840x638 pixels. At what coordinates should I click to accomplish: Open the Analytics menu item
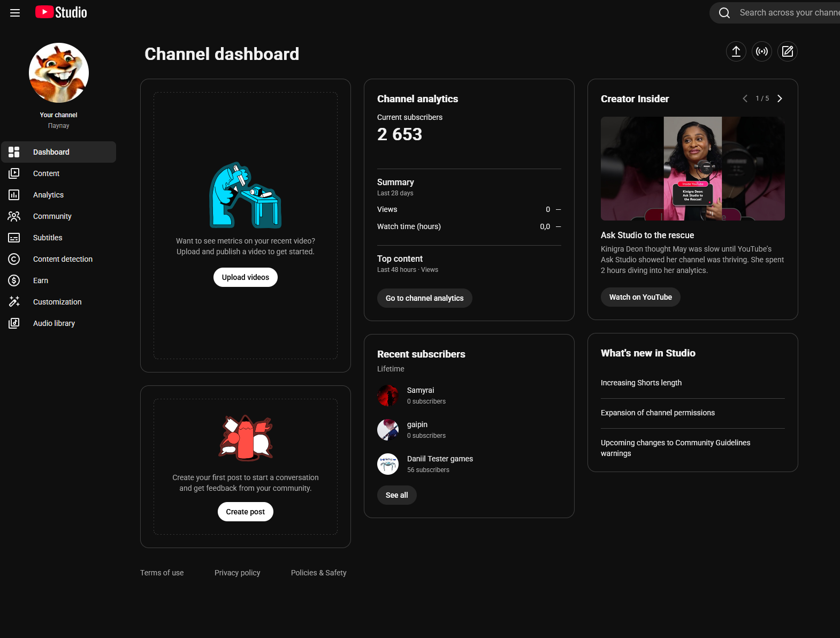point(59,195)
